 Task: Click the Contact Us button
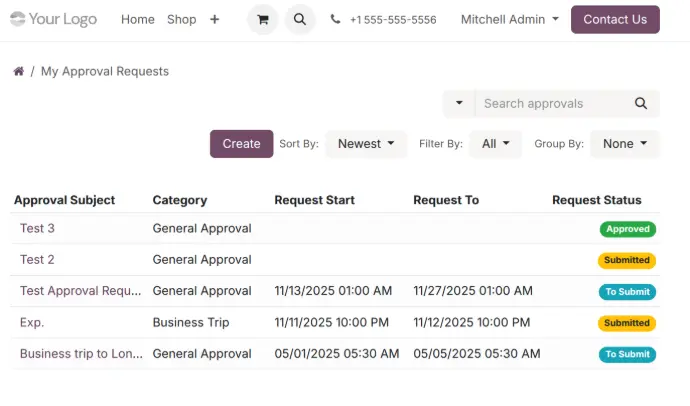(x=615, y=19)
